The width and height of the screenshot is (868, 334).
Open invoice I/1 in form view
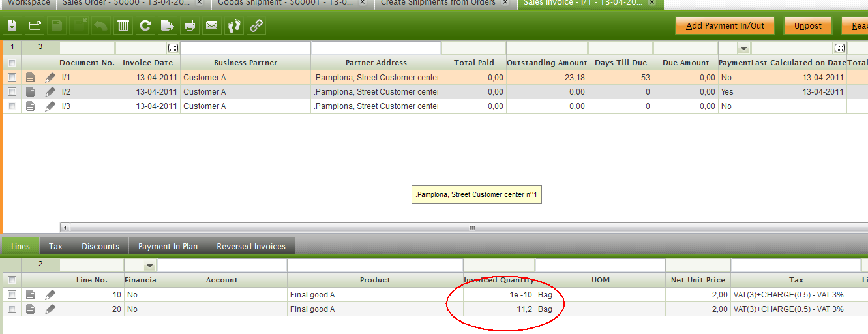pos(30,77)
